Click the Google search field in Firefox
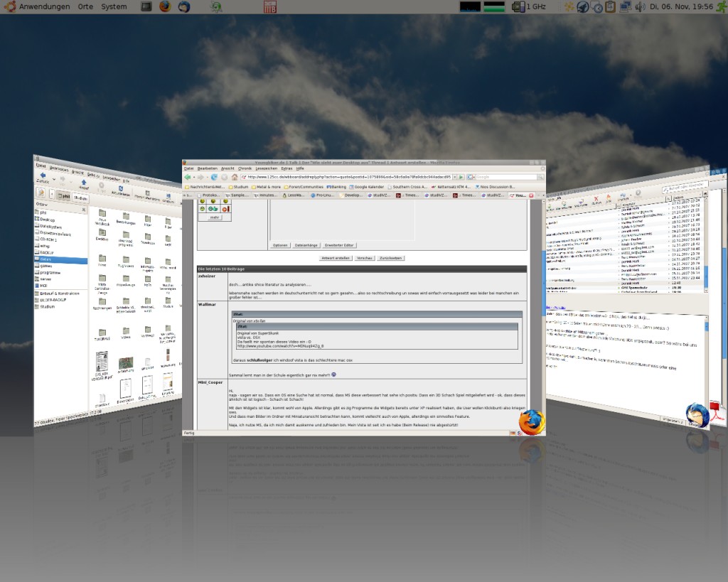The image size is (728, 582). click(506, 177)
